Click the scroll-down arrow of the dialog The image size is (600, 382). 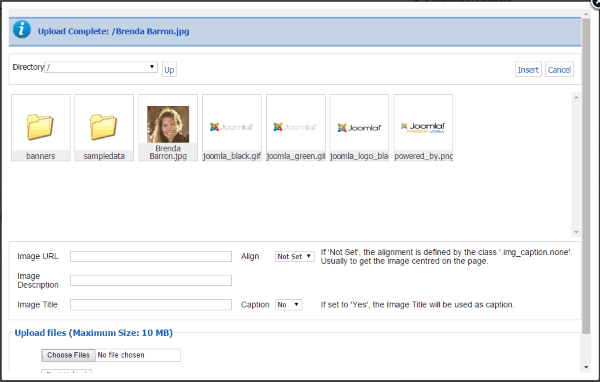coord(586,367)
